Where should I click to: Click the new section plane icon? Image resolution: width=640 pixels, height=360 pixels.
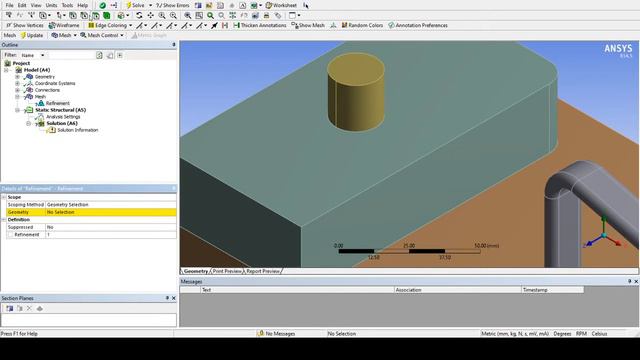pos(9,309)
